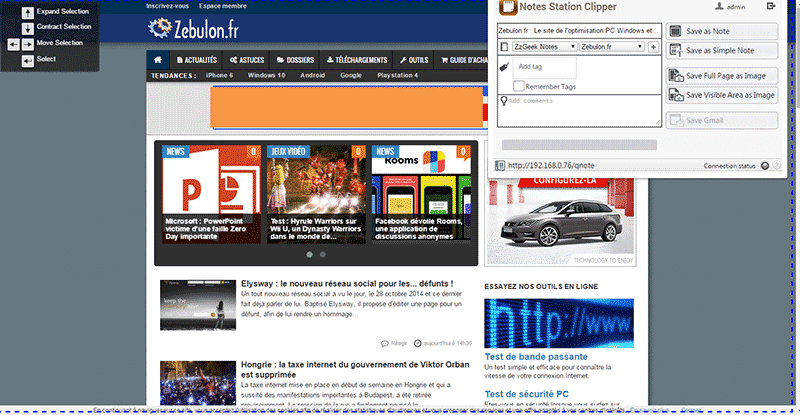Click the Add tag input field
Viewport: 800px width, 415px height.
click(544, 67)
